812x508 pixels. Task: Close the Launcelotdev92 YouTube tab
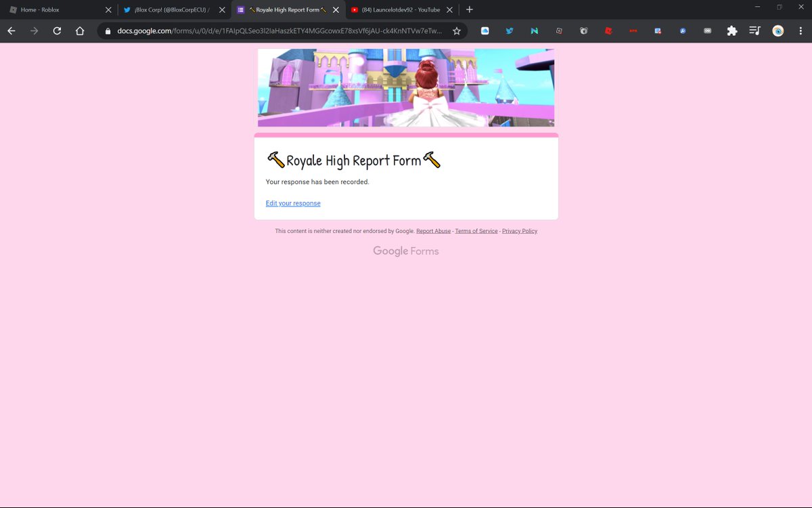450,9
